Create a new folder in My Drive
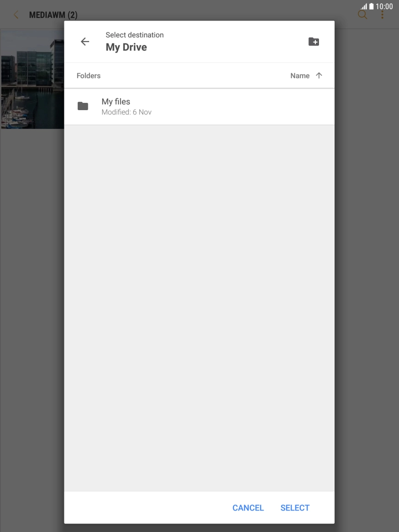 pyautogui.click(x=314, y=41)
